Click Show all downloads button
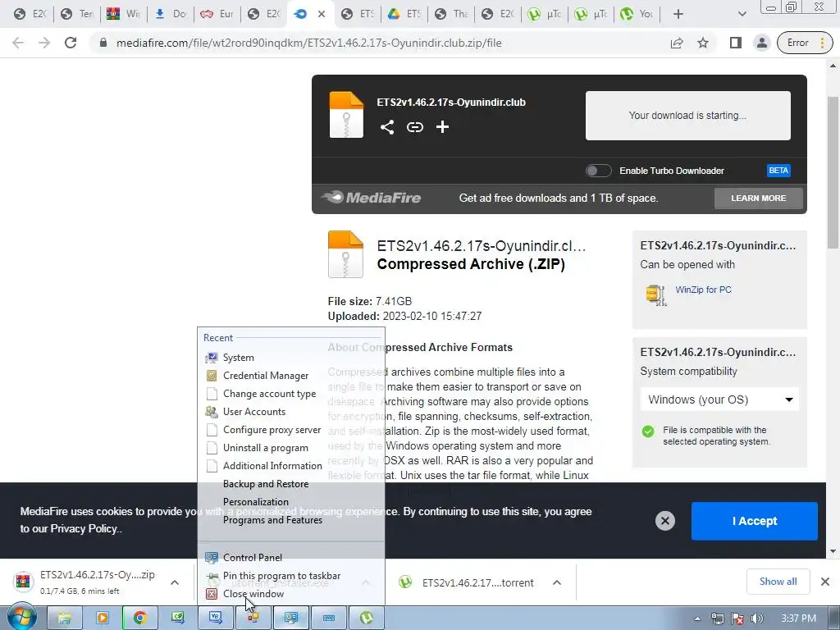 [x=778, y=582]
